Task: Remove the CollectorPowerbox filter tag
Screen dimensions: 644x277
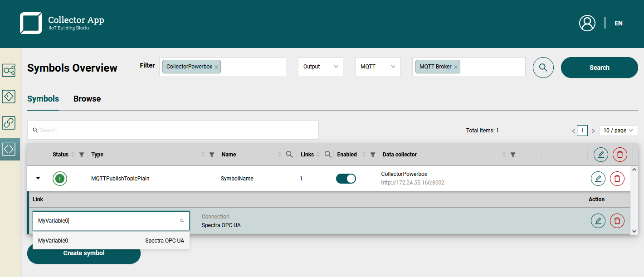Action: [x=216, y=67]
